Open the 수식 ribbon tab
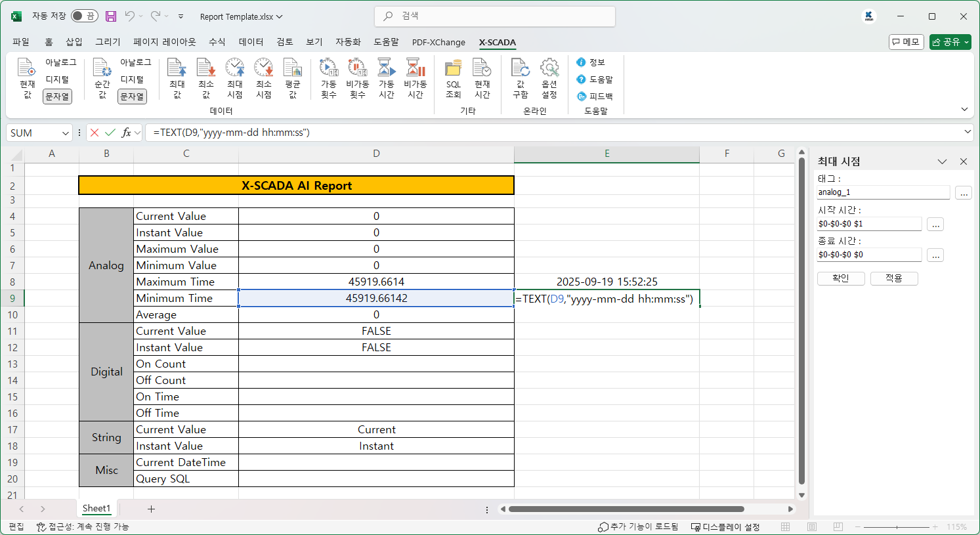The height and width of the screenshot is (535, 980). coord(217,42)
